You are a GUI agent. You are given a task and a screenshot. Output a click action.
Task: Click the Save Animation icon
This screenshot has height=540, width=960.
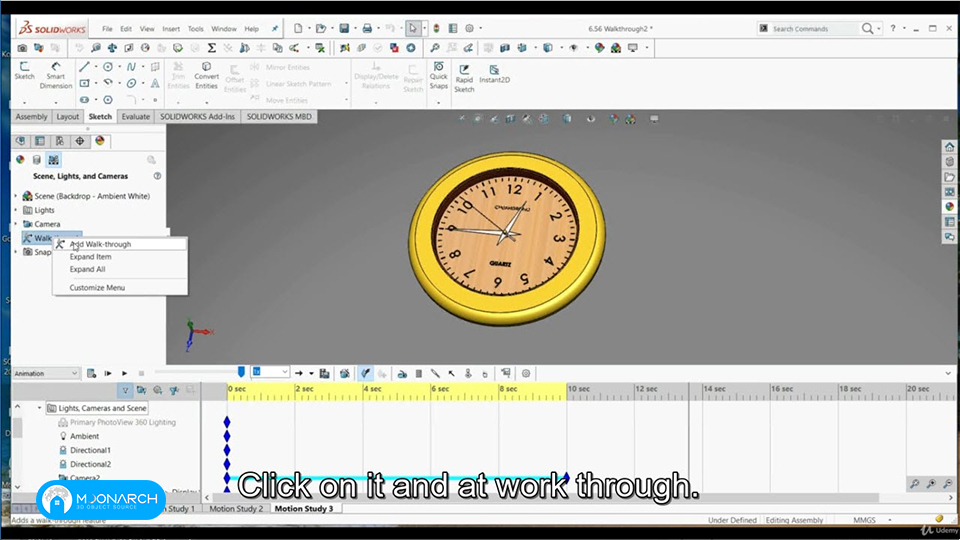pyautogui.click(x=324, y=373)
